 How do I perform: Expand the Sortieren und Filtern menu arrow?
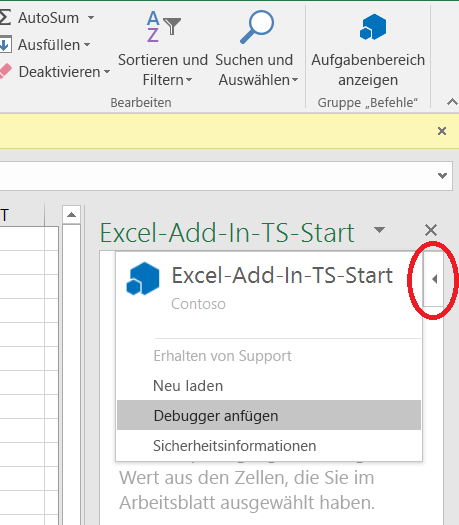pos(189,80)
